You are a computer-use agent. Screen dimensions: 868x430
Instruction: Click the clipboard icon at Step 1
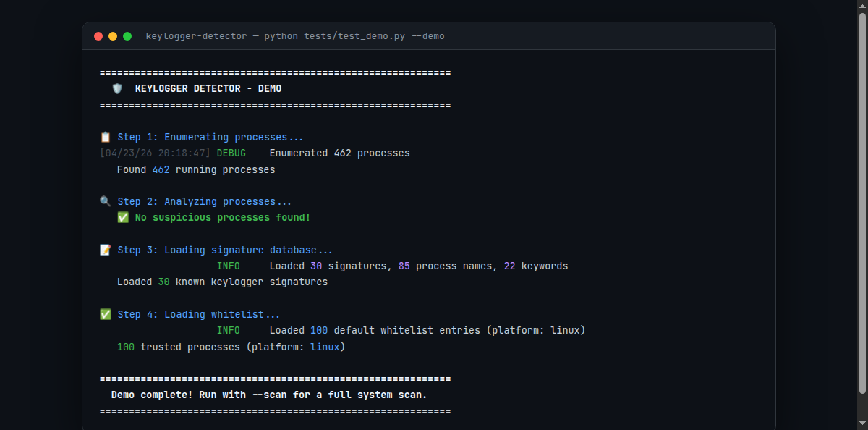click(106, 138)
